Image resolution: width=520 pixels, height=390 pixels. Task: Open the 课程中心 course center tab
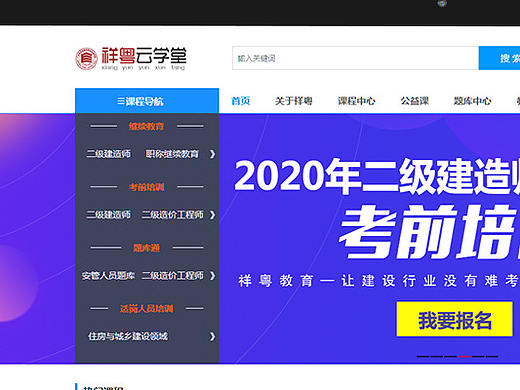point(356,101)
